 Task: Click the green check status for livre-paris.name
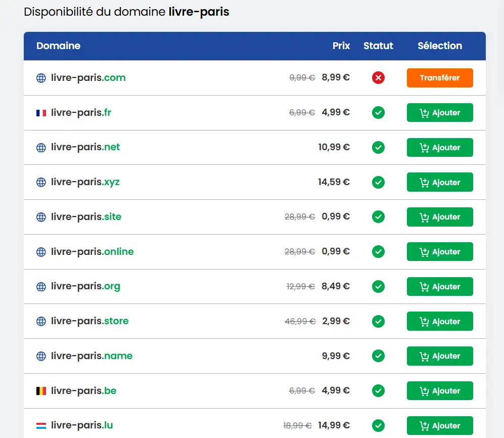378,356
